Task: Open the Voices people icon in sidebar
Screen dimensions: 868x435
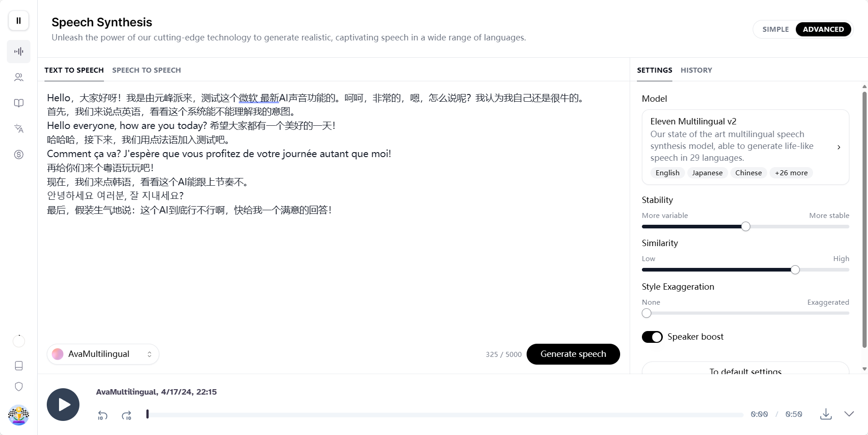Action: coord(19,77)
